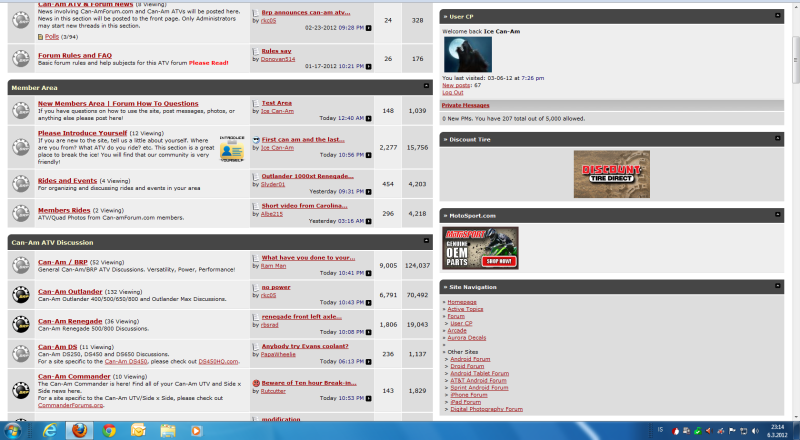Collapse the Discount Tire sidebar block
800x440 pixels.
[x=778, y=138]
